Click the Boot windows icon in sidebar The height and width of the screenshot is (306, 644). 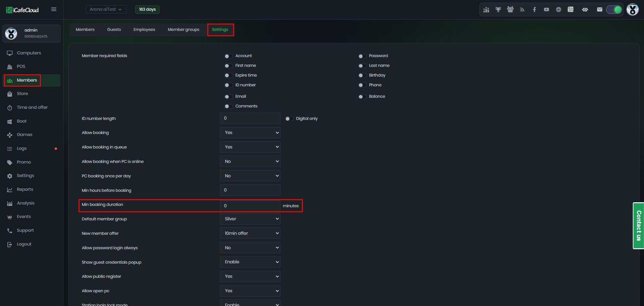click(10, 122)
